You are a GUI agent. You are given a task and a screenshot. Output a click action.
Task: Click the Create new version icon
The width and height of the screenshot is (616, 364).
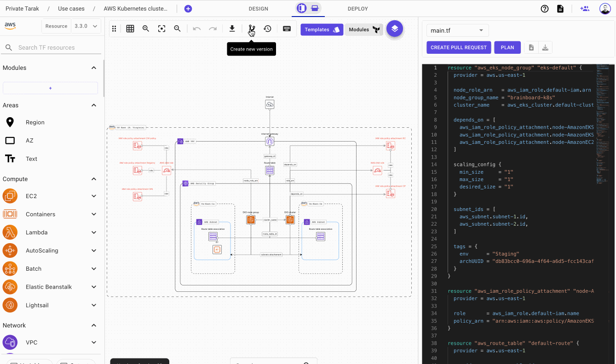(251, 29)
